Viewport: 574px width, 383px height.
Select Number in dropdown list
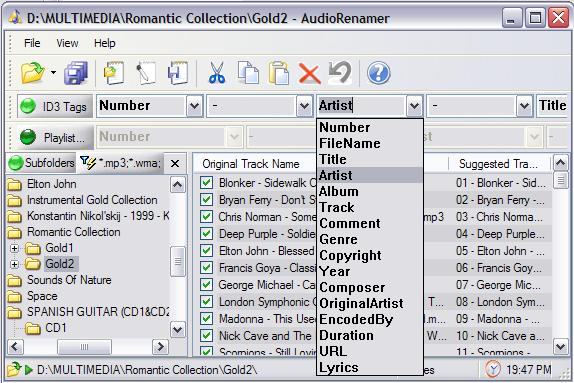370,127
